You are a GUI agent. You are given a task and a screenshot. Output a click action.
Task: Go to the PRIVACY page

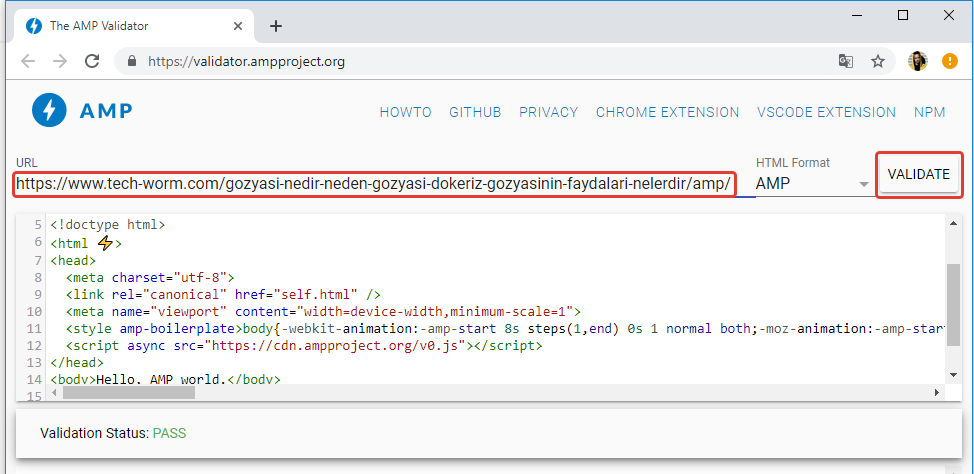[548, 112]
